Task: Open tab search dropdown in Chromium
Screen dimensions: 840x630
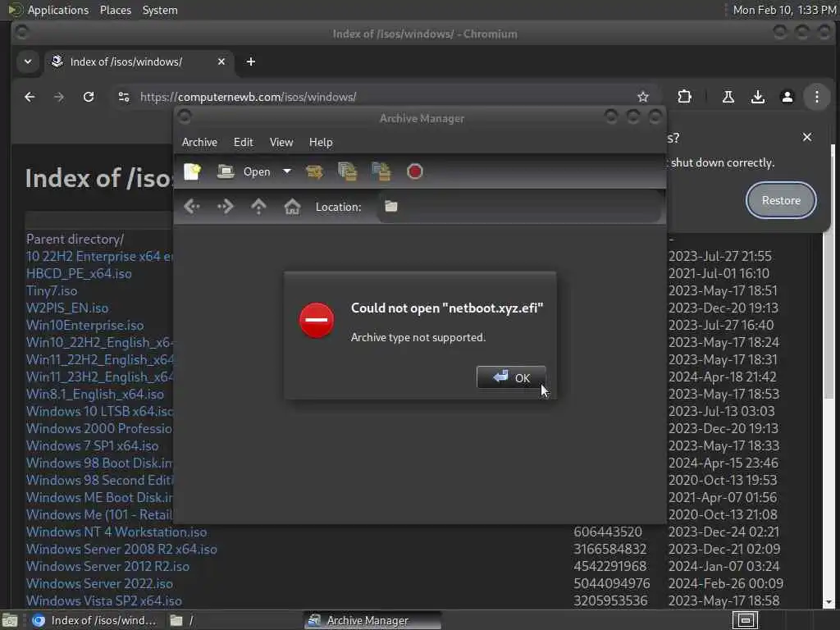Action: coord(28,62)
